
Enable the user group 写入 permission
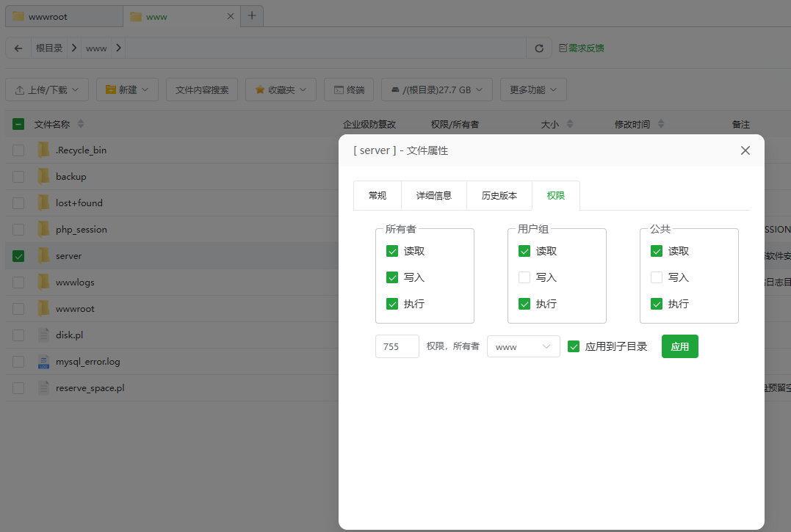coord(524,277)
